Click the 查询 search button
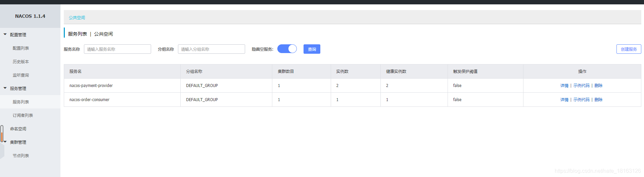This screenshot has width=644, height=177. click(312, 49)
